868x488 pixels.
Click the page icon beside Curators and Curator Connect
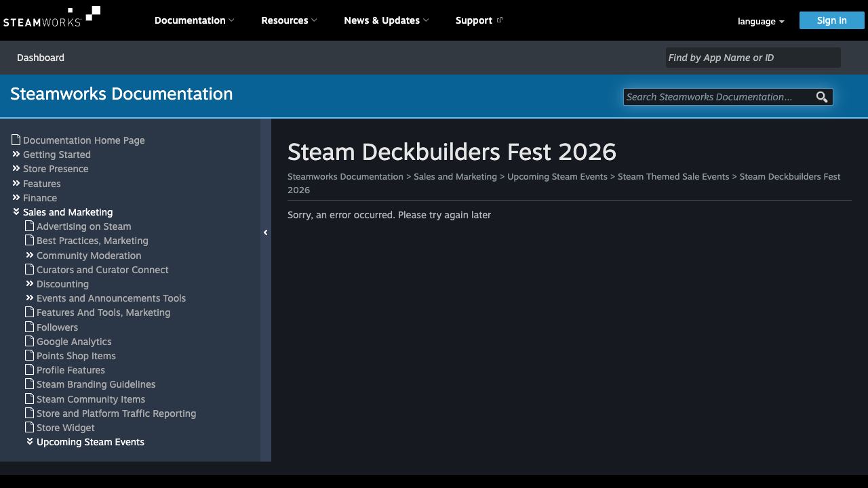pyautogui.click(x=30, y=269)
